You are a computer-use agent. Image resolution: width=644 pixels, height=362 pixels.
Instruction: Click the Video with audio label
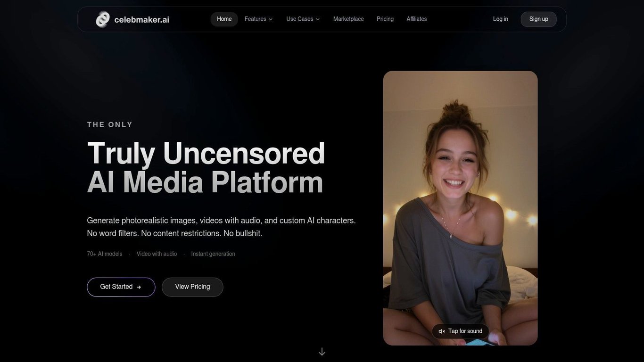coord(157,254)
